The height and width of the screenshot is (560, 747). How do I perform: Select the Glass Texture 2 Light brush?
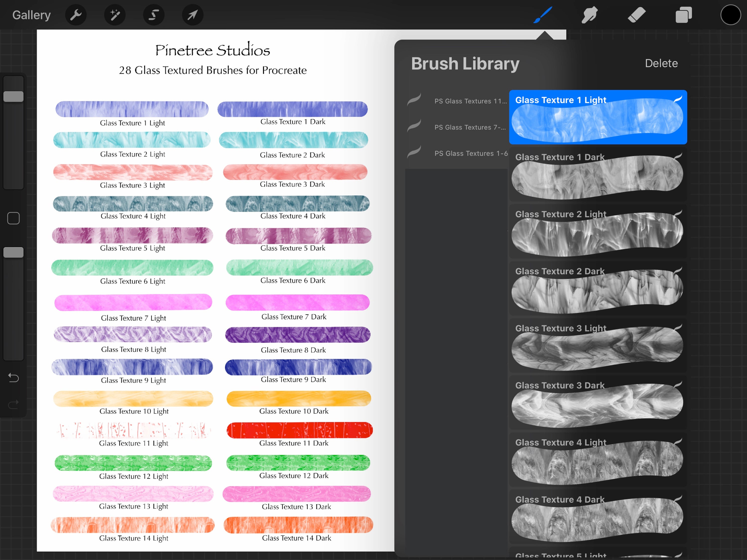[598, 231]
